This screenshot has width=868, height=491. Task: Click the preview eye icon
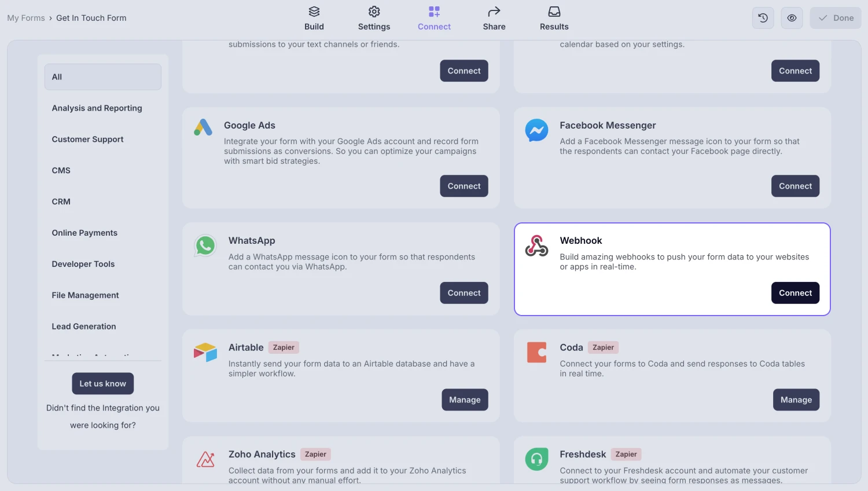tap(792, 18)
